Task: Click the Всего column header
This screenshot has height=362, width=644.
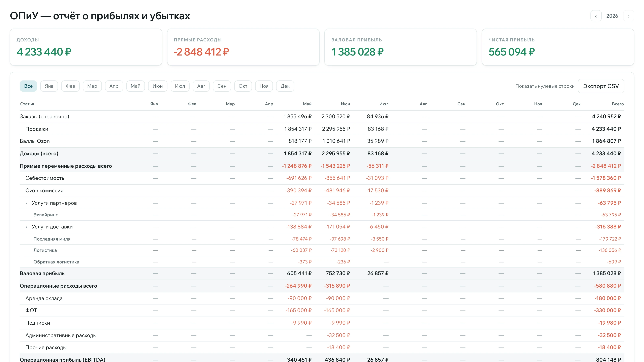Action: click(618, 104)
